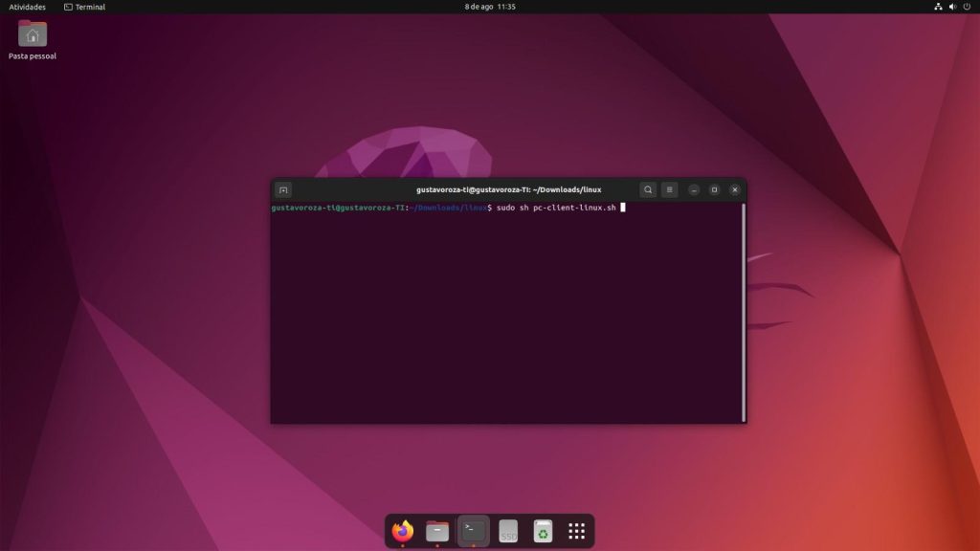The image size is (980, 551).
Task: Maximize the terminal window
Action: click(x=714, y=189)
